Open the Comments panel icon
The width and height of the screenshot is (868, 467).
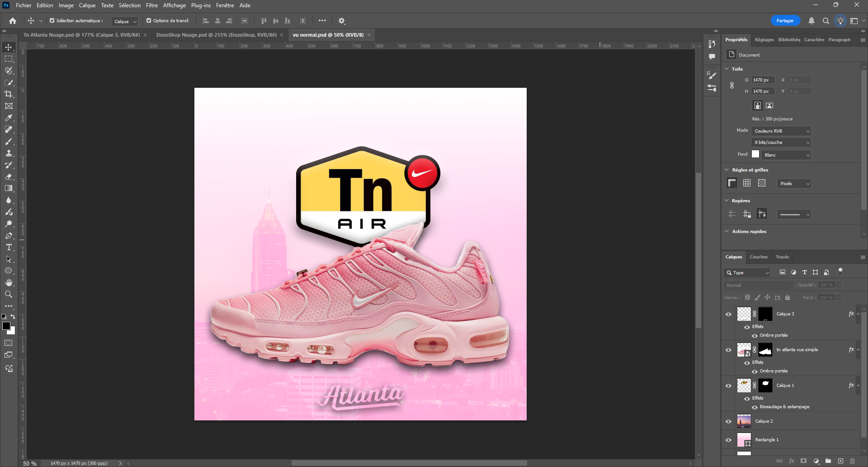712,57
